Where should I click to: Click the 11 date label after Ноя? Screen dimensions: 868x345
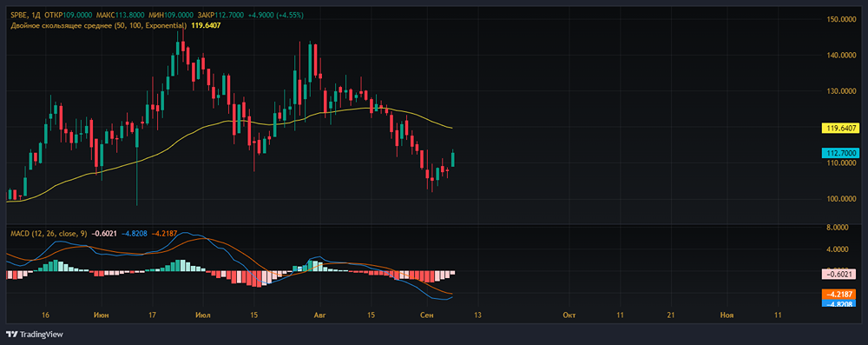(x=778, y=315)
